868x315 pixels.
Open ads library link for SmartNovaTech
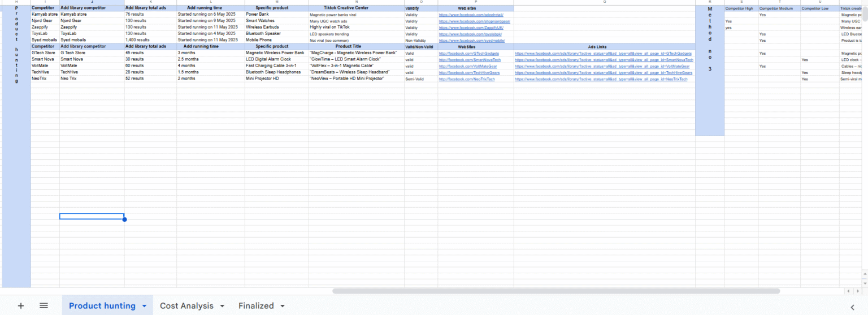coord(604,59)
